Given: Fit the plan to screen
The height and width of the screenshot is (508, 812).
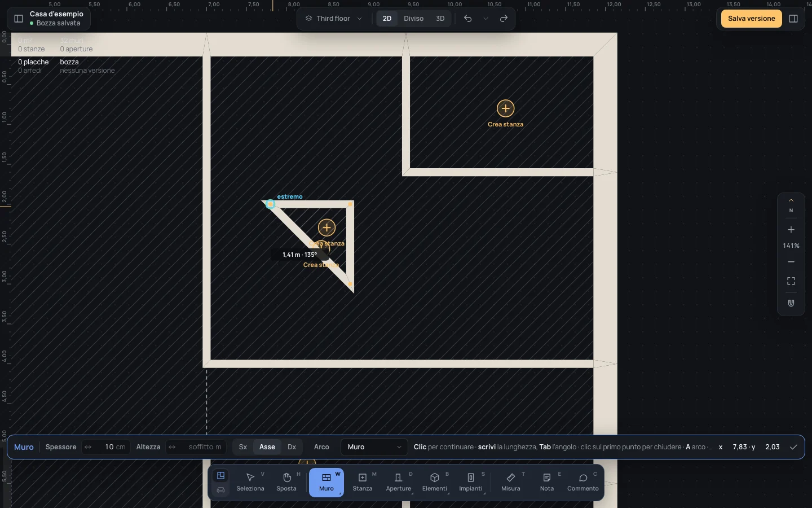Looking at the screenshot, I should [792, 281].
